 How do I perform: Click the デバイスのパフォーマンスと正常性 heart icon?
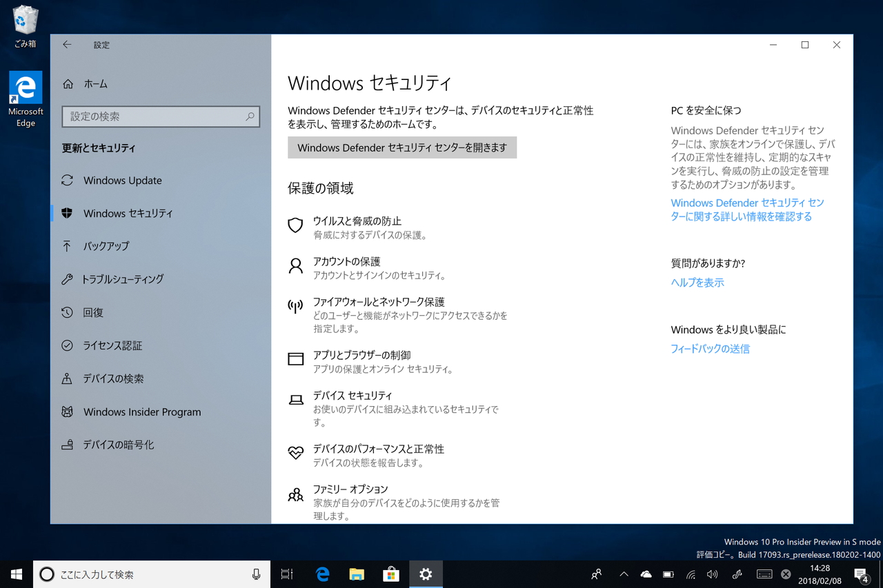click(295, 453)
